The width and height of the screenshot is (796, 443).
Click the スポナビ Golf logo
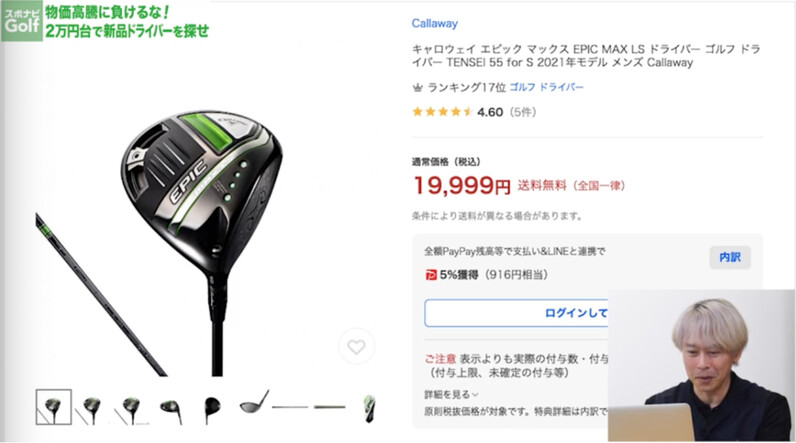pyautogui.click(x=21, y=21)
